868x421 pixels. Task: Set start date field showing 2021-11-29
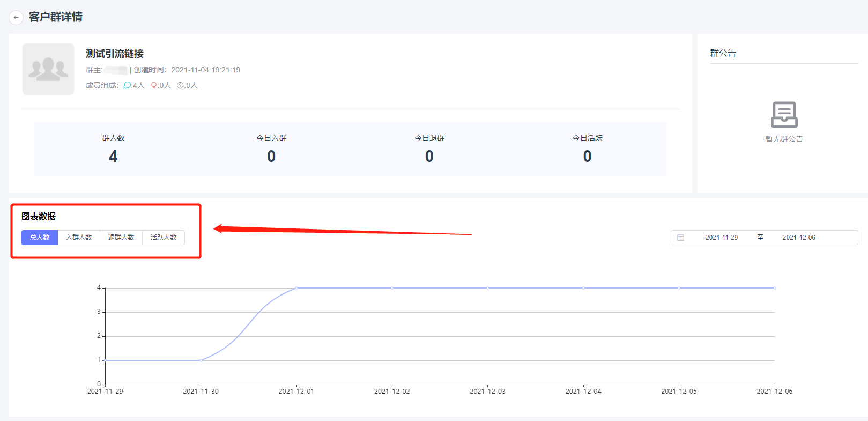[x=721, y=238]
